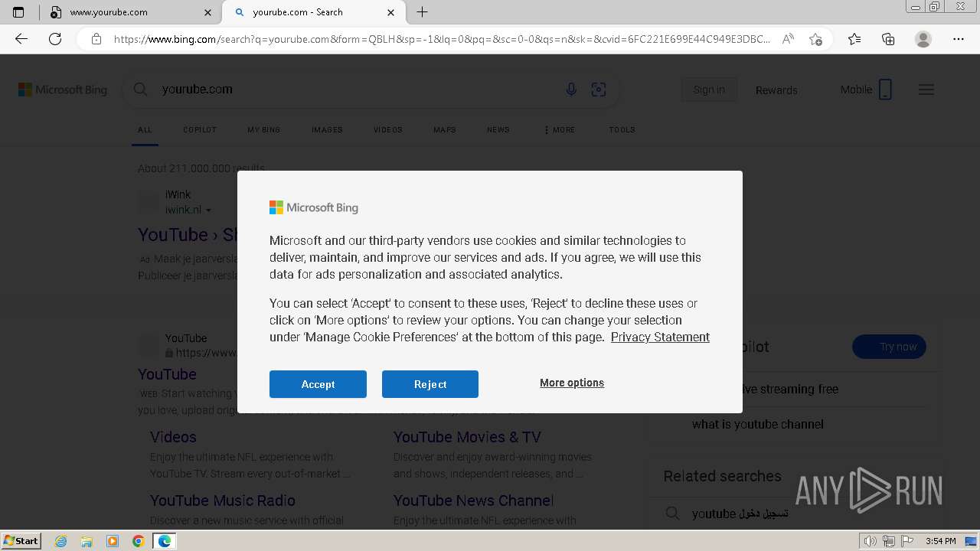Open a new tab with the plus button
Screen dimensions: 980x551
422,12
